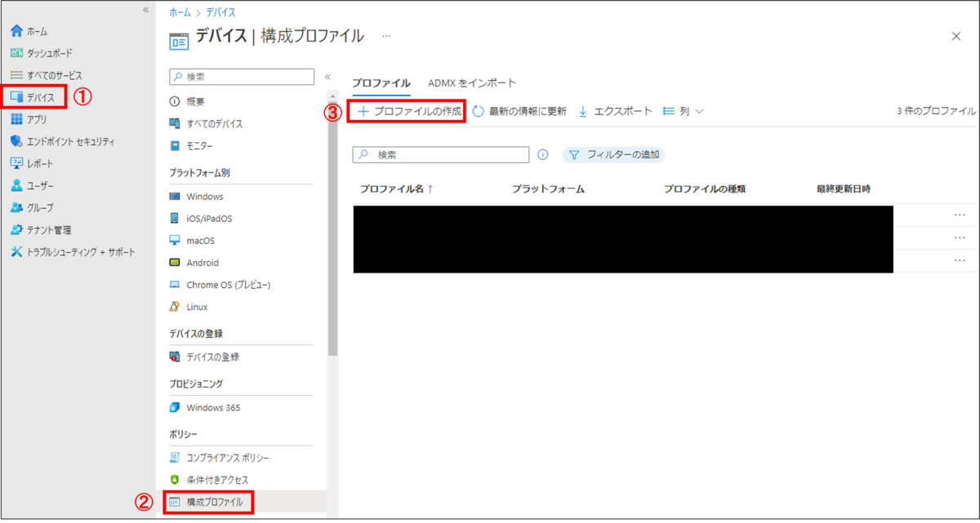Open the 列 columns dropdown
Image resolution: width=980 pixels, height=523 pixels.
click(x=684, y=111)
